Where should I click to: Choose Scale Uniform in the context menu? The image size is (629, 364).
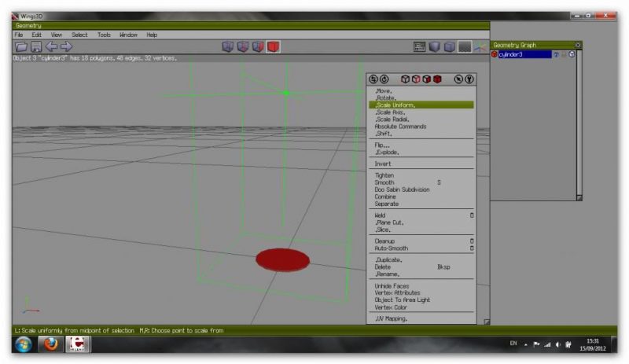[395, 105]
